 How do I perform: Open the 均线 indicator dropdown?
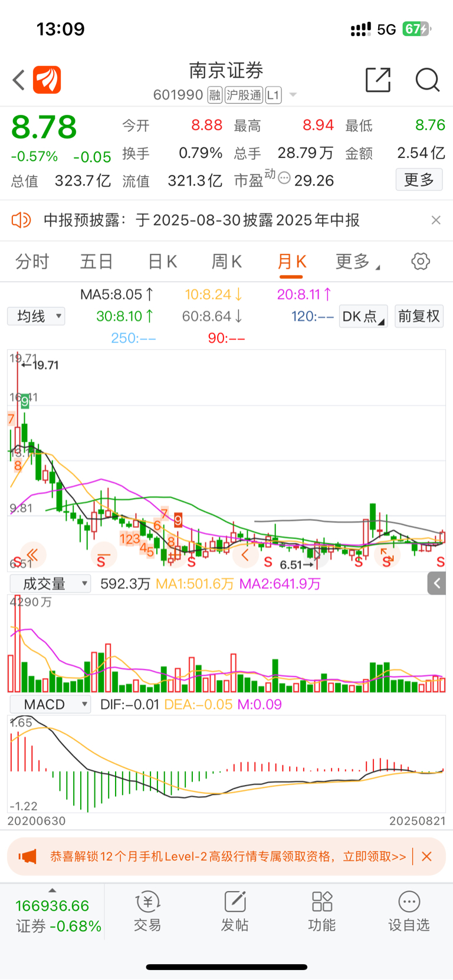coord(36,316)
